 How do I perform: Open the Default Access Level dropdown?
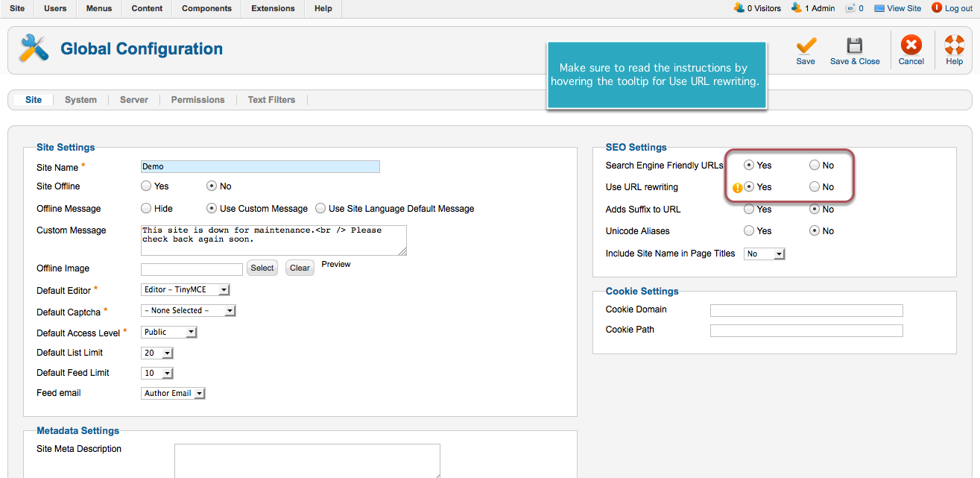[169, 332]
